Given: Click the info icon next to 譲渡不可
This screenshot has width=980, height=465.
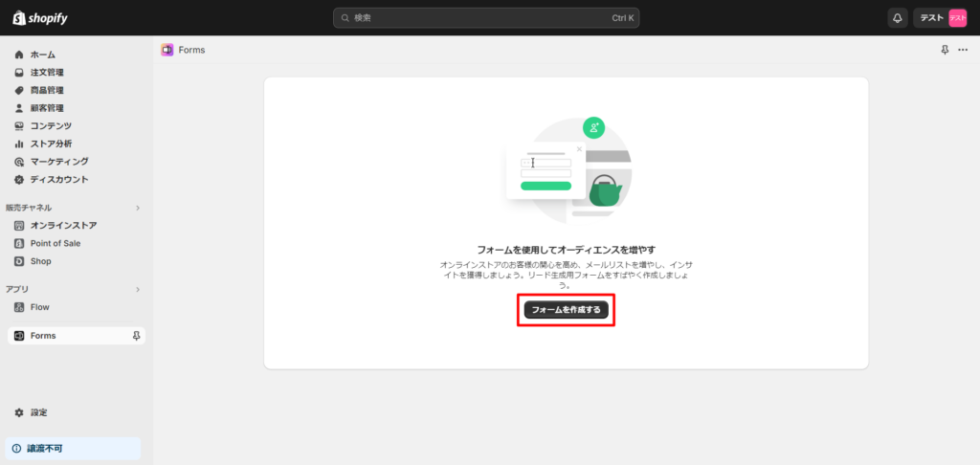Looking at the screenshot, I should click(x=16, y=449).
